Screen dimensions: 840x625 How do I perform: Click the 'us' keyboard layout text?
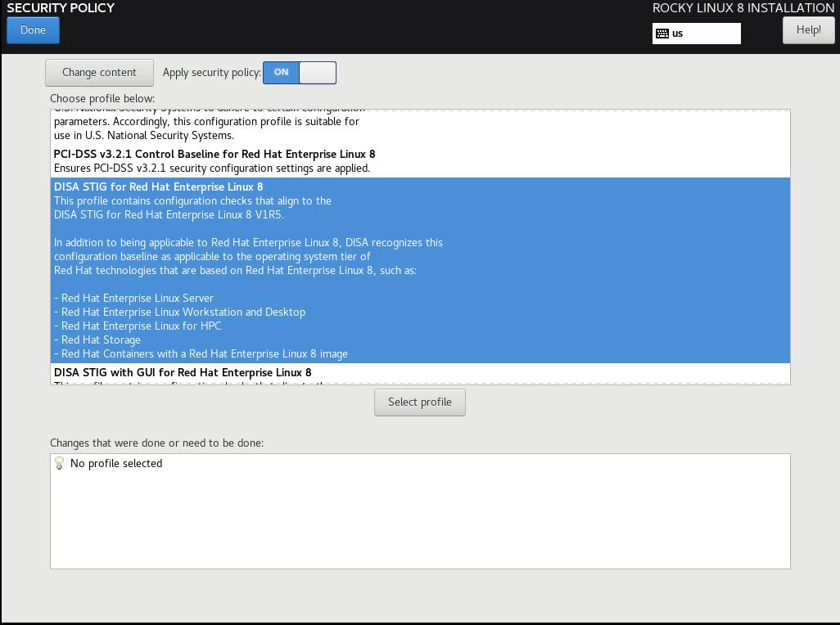678,34
